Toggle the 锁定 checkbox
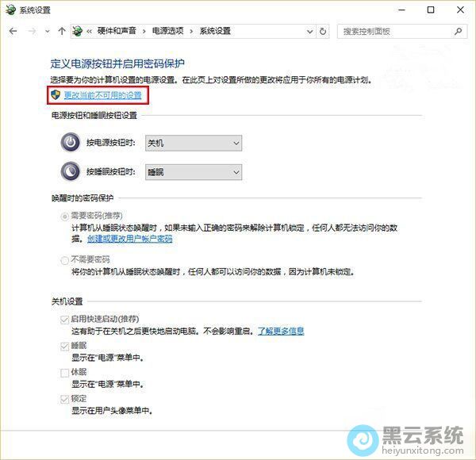Screen dimensions: 476x460 click(x=64, y=398)
